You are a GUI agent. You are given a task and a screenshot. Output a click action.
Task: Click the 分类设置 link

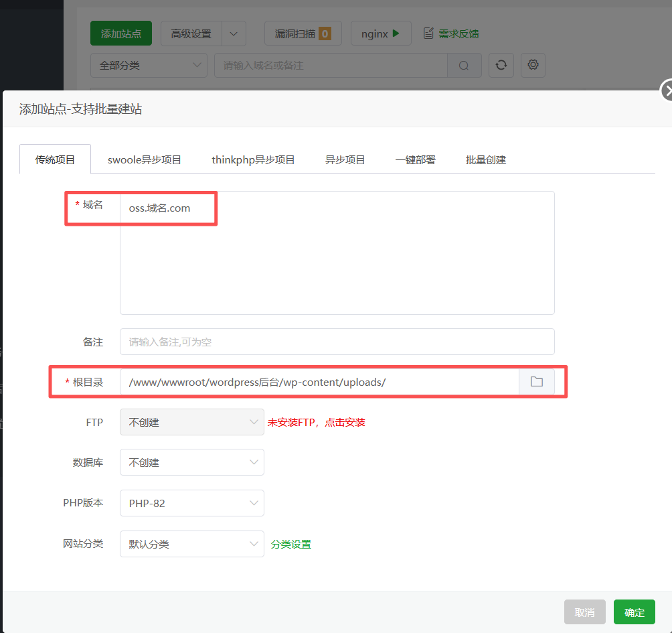pos(290,545)
